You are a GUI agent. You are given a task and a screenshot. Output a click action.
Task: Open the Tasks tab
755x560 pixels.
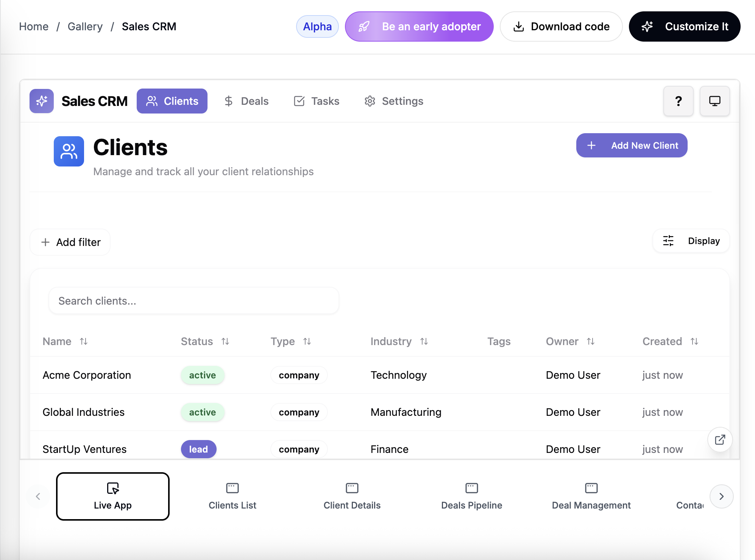[x=317, y=101]
